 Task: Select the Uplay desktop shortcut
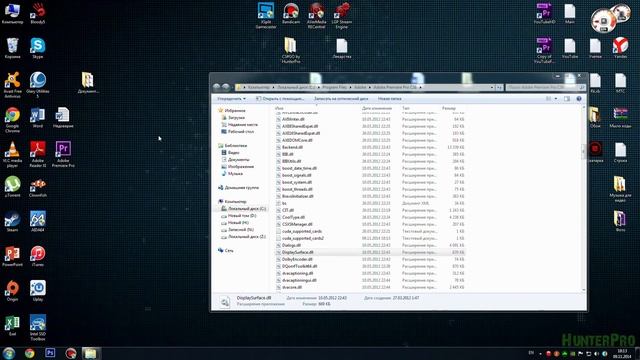38,291
